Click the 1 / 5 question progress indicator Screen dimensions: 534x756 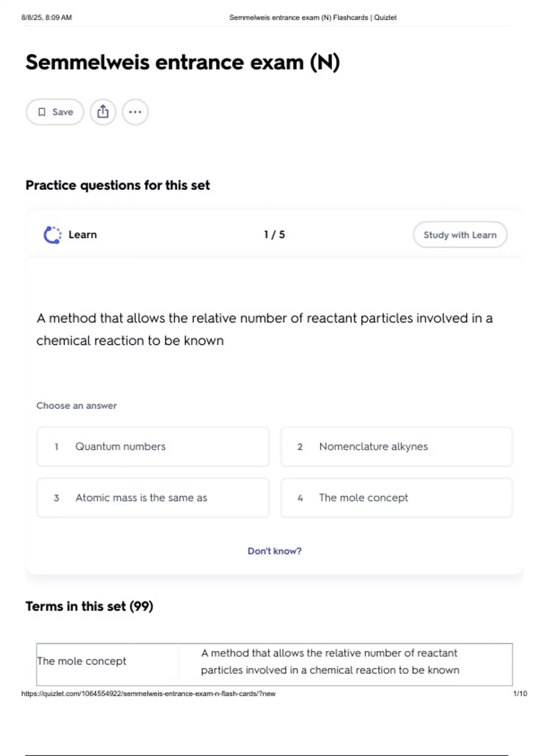pos(275,234)
